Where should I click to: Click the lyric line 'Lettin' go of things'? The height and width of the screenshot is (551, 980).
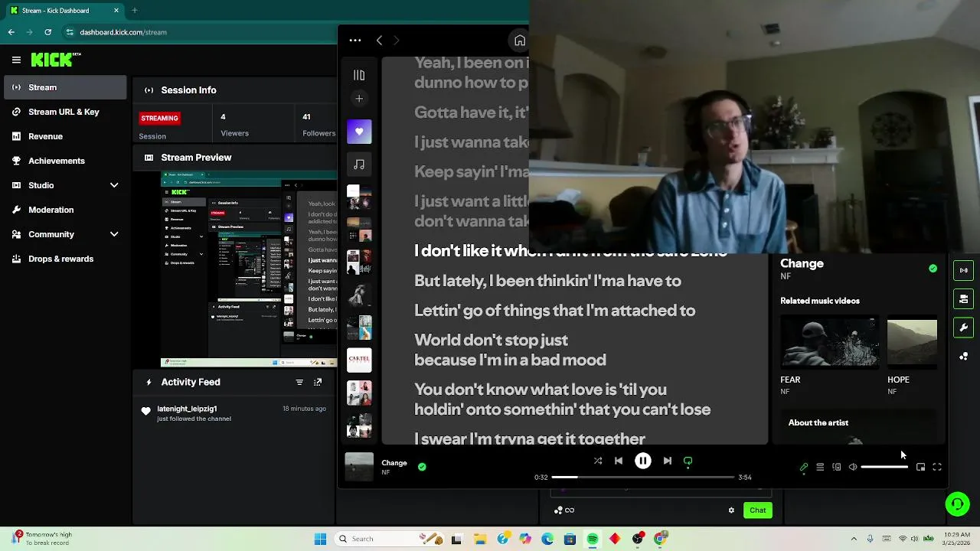pyautogui.click(x=554, y=310)
